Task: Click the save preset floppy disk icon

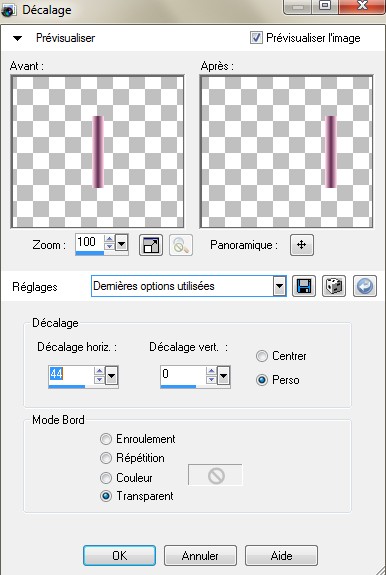Action: pos(304,286)
